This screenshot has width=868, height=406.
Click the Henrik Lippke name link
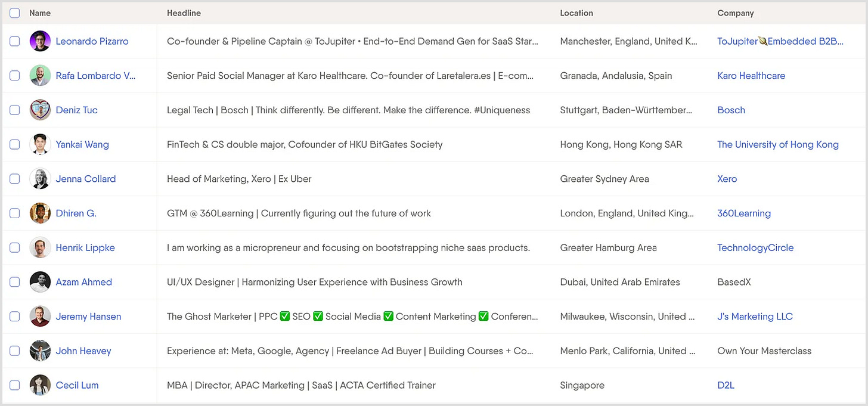click(85, 247)
